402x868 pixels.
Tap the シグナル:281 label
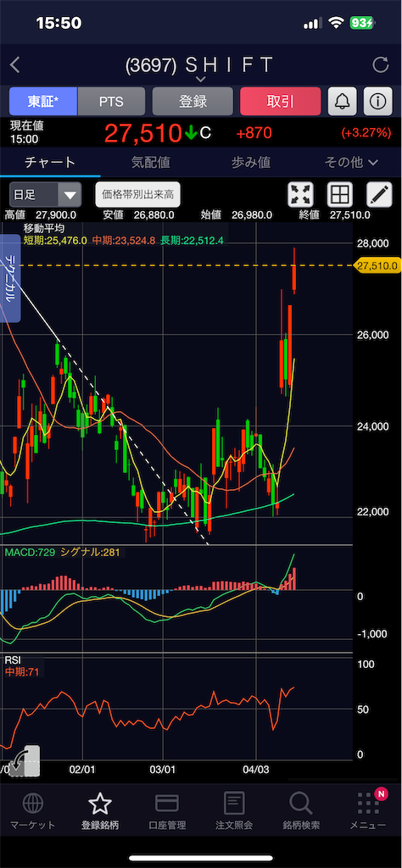[x=88, y=552]
